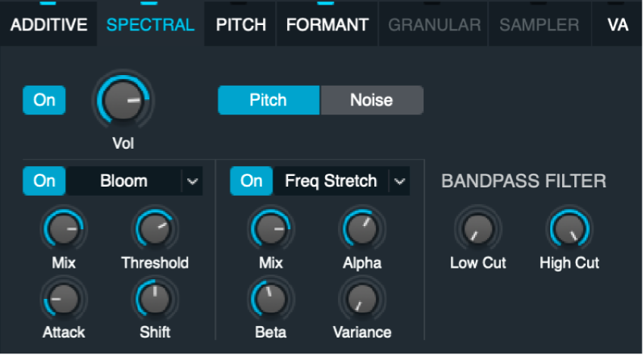Open the Formant tab
The height and width of the screenshot is (355, 644).
point(327,24)
